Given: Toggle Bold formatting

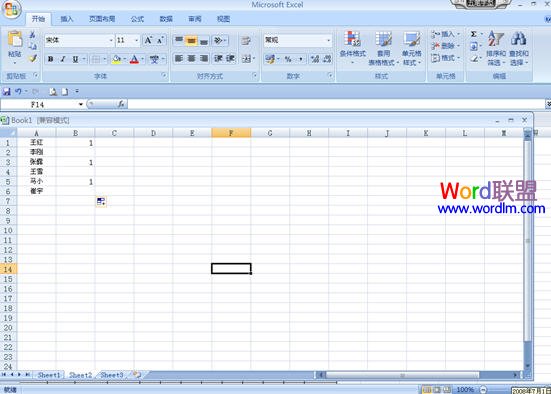Looking at the screenshot, I should click(x=51, y=59).
